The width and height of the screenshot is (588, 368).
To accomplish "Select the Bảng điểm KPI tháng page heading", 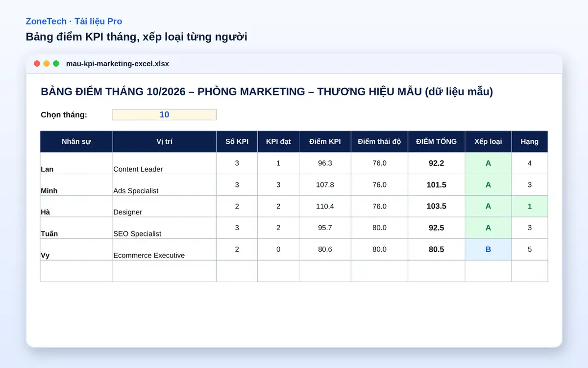I will [x=136, y=37].
